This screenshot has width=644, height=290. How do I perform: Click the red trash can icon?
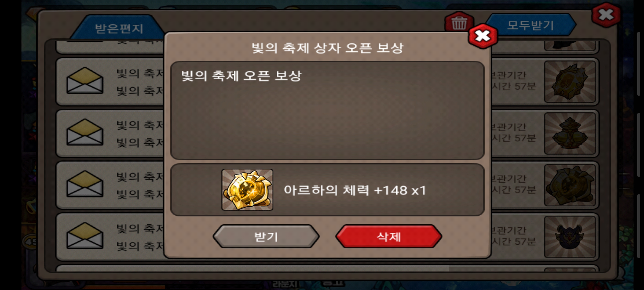pos(459,22)
